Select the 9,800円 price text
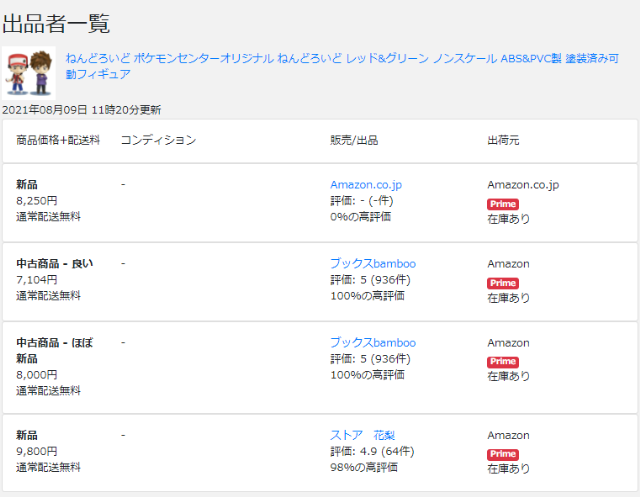This screenshot has width=640, height=497. pos(37,451)
